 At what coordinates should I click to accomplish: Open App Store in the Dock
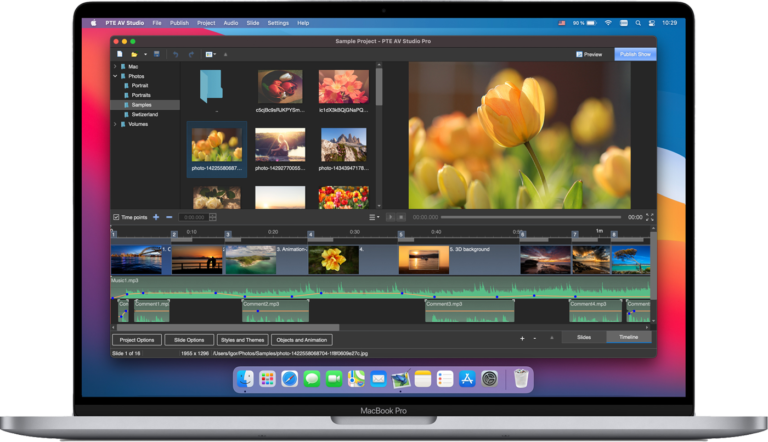click(467, 379)
